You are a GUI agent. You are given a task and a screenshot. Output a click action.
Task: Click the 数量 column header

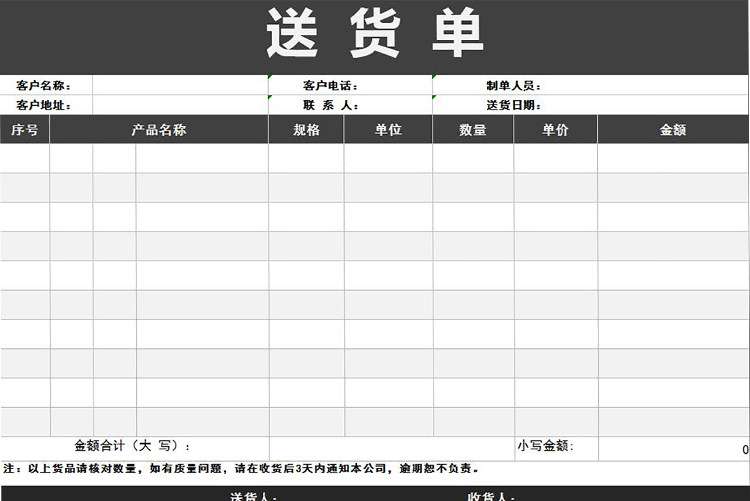click(473, 129)
